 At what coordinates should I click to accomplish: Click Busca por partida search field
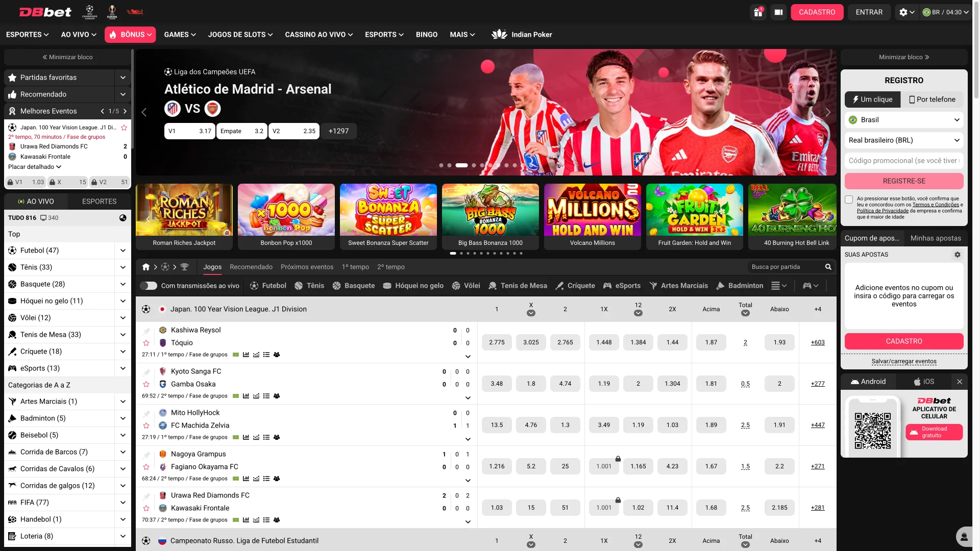coord(786,267)
